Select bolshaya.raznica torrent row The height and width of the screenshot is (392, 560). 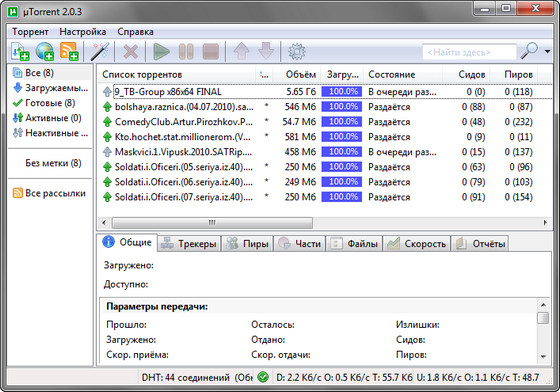[325, 107]
